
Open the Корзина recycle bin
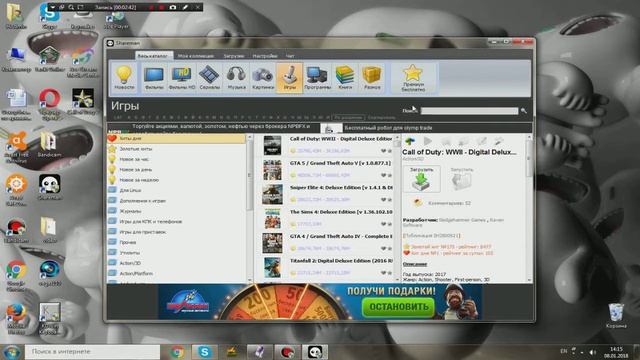616,316
